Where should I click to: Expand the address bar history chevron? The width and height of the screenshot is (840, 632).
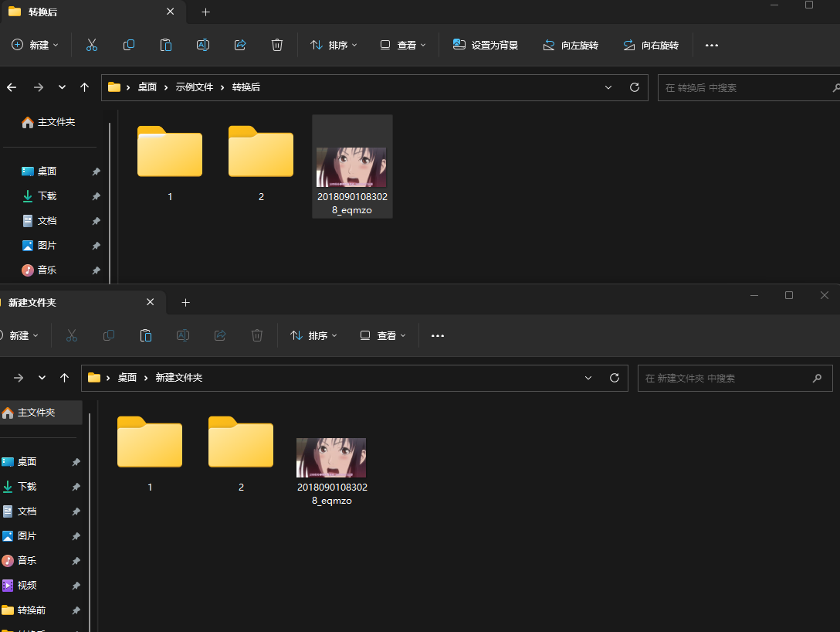pos(608,87)
